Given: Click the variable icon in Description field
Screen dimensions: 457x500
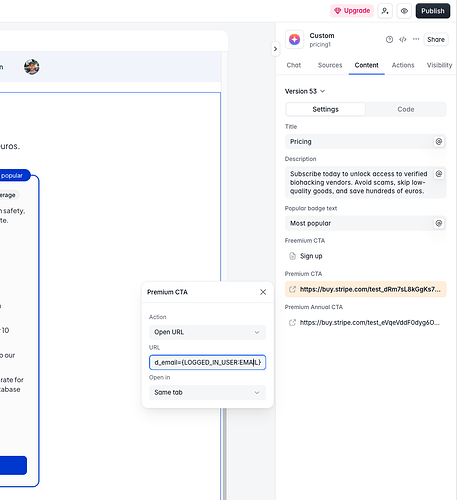Looking at the screenshot, I should pos(439,173).
